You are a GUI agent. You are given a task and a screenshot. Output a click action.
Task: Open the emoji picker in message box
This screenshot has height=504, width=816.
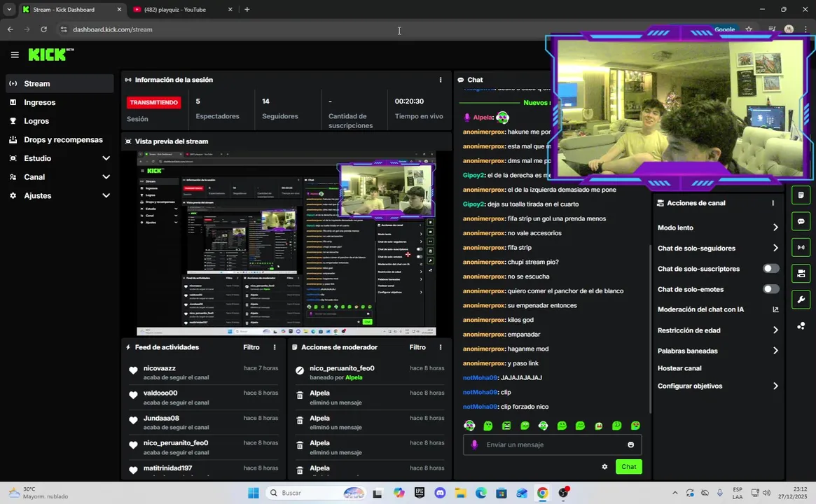[630, 444]
